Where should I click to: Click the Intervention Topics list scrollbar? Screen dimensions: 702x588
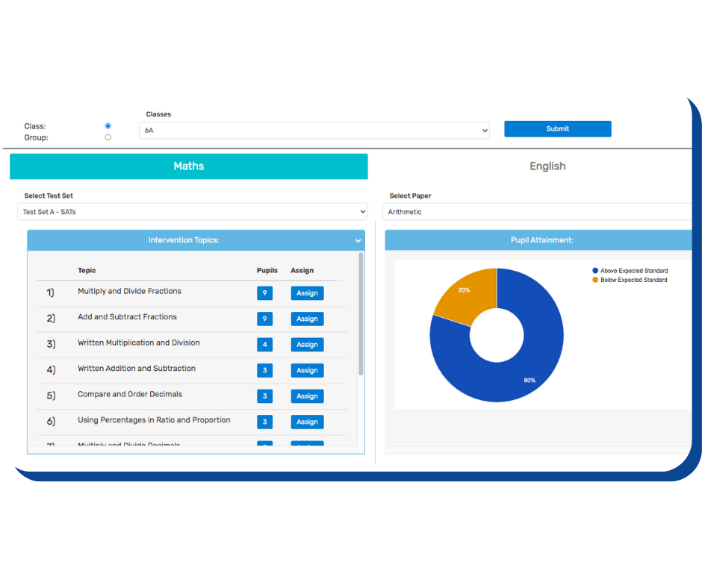click(x=361, y=313)
